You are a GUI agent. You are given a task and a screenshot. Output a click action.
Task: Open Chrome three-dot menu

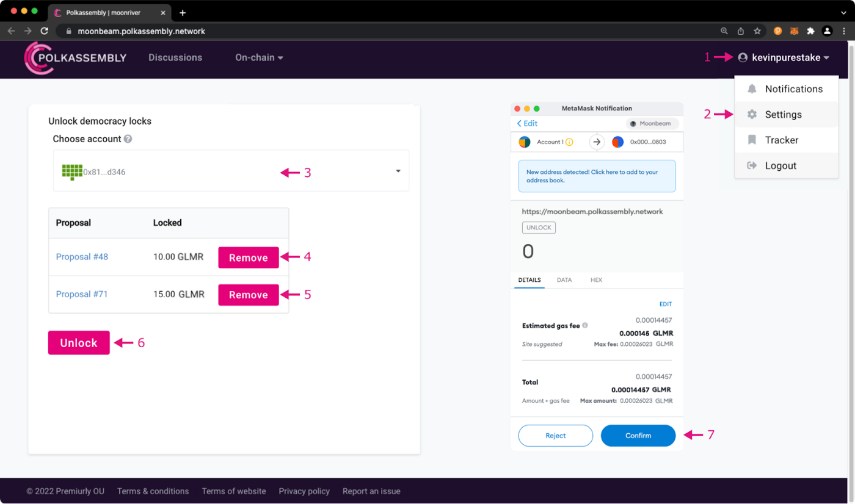tap(843, 31)
